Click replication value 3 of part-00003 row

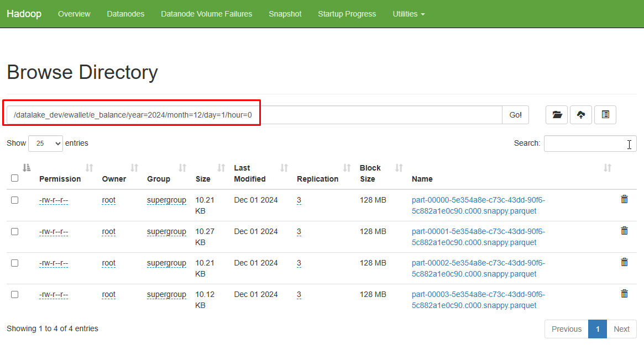tap(299, 295)
